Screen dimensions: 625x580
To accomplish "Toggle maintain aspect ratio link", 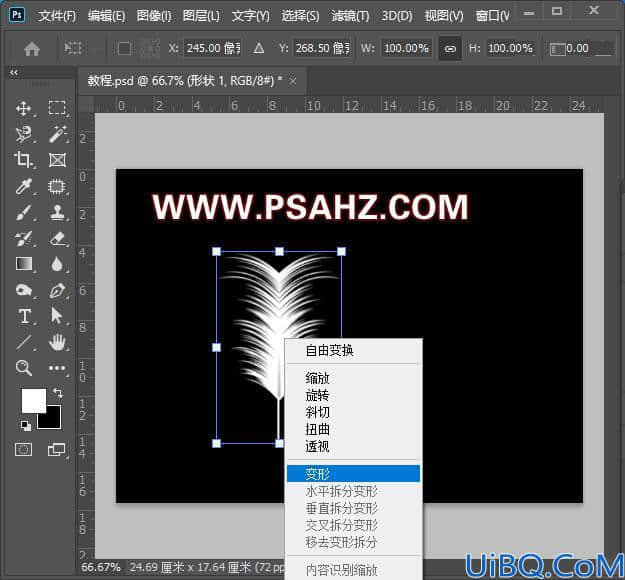I will [x=450, y=49].
